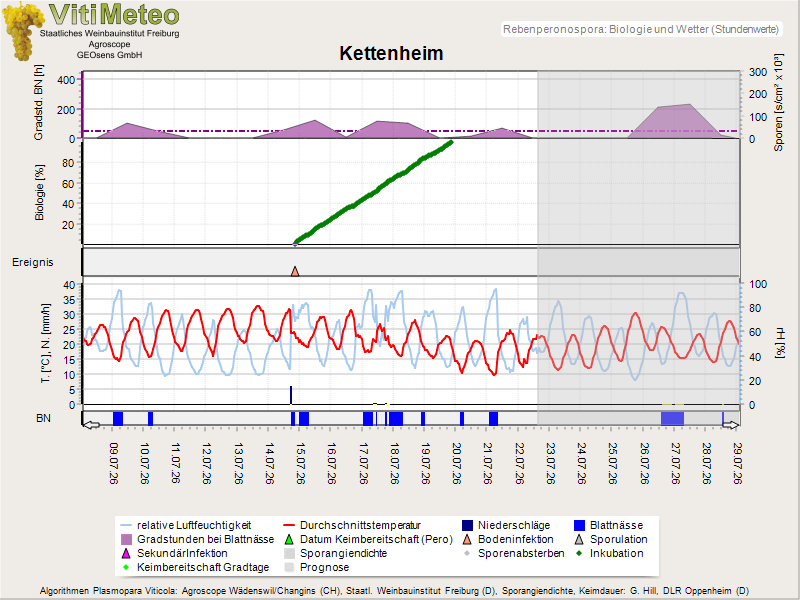Image resolution: width=800 pixels, height=600 pixels.
Task: Click the Sporulation legend triangle icon
Action: click(579, 539)
